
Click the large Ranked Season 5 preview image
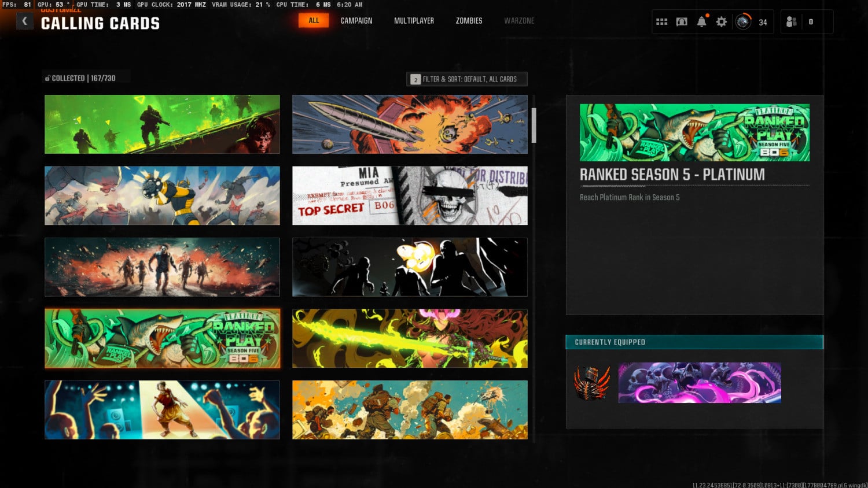[x=694, y=132]
